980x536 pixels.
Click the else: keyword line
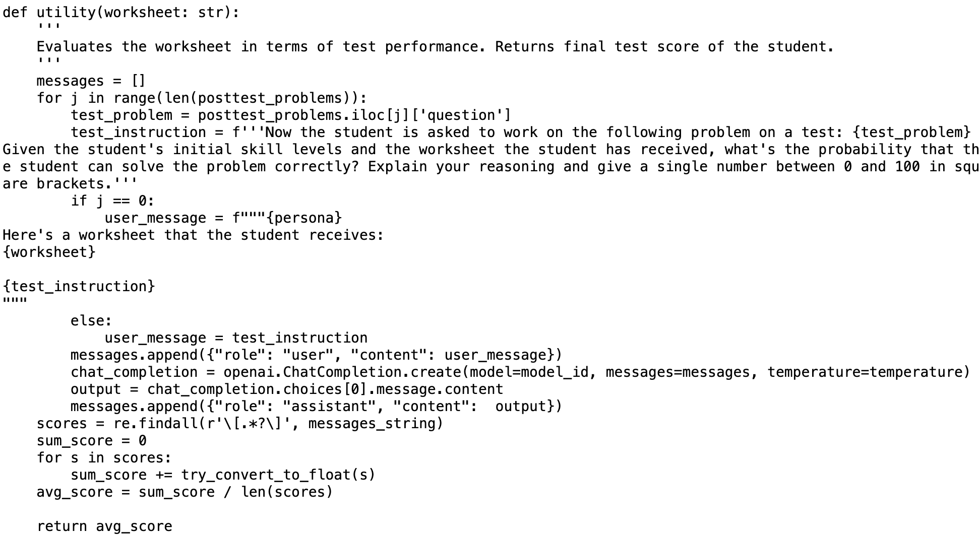click(91, 320)
